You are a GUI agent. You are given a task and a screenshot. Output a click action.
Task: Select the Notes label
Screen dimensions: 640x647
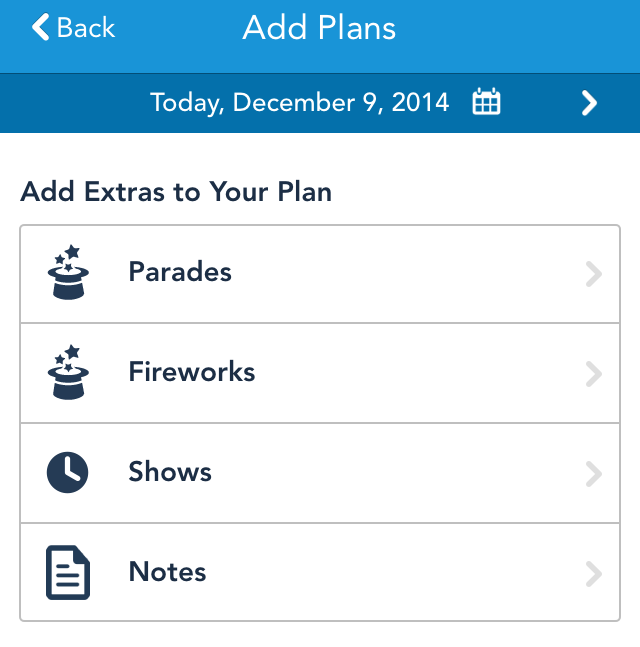point(167,572)
